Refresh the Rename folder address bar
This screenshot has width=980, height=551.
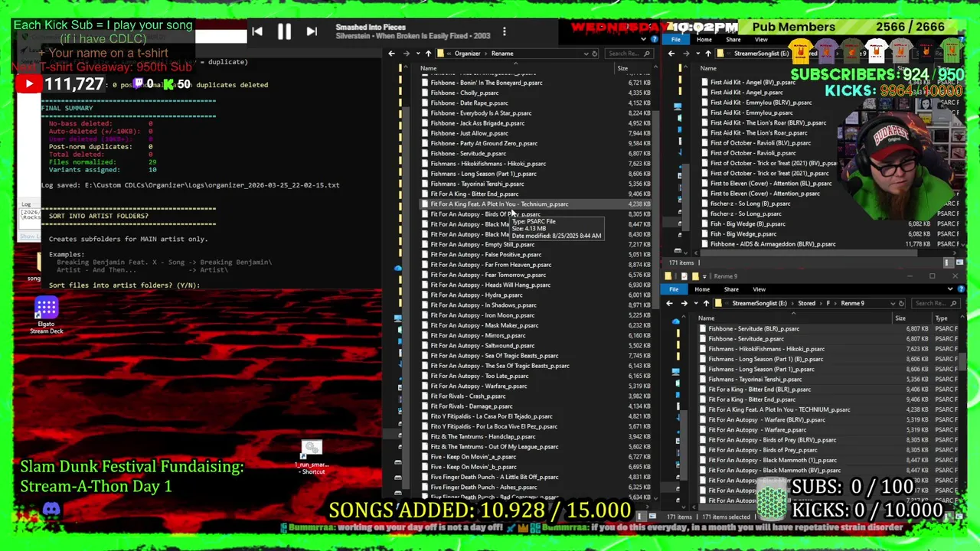pos(595,54)
